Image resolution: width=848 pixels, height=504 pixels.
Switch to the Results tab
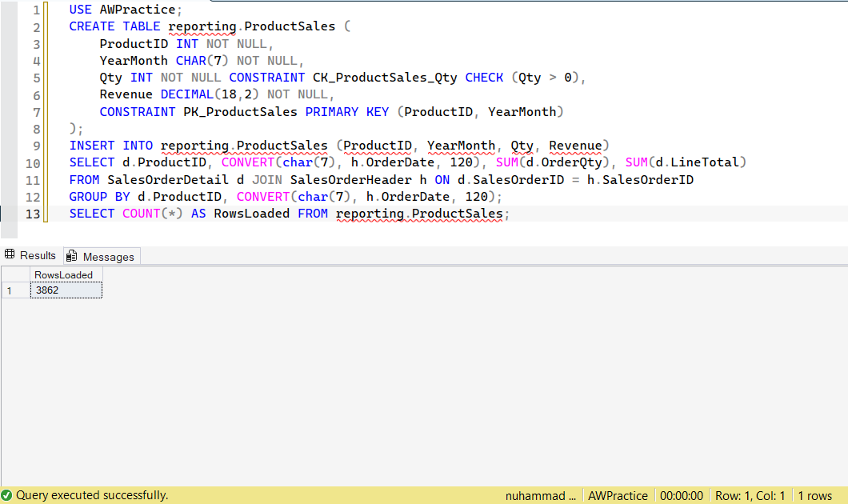click(30, 255)
